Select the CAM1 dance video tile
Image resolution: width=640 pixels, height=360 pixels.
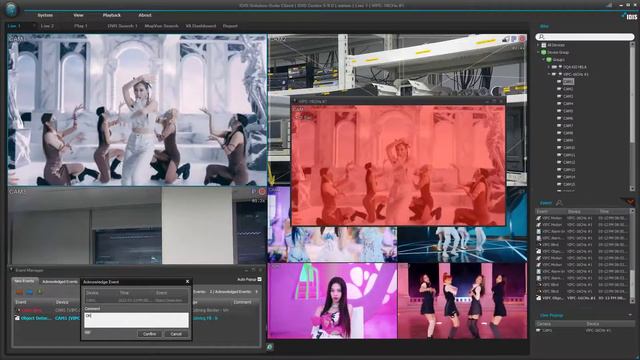point(137,109)
